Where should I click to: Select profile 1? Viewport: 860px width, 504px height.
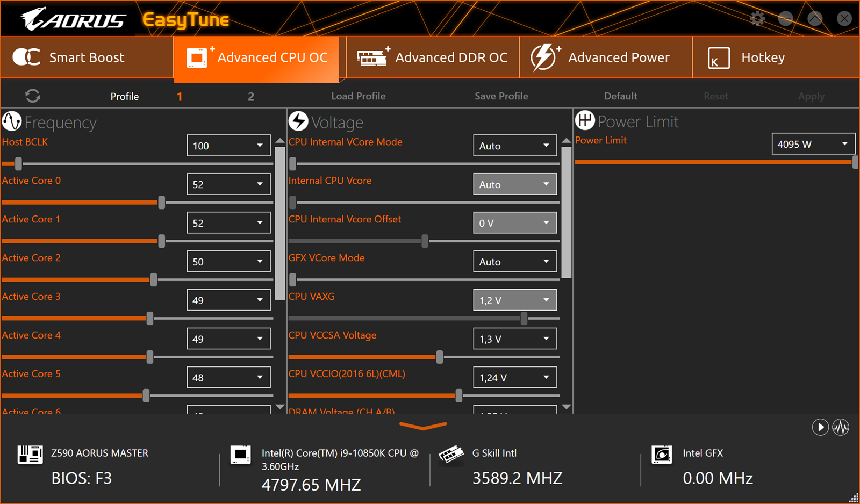[x=180, y=97]
